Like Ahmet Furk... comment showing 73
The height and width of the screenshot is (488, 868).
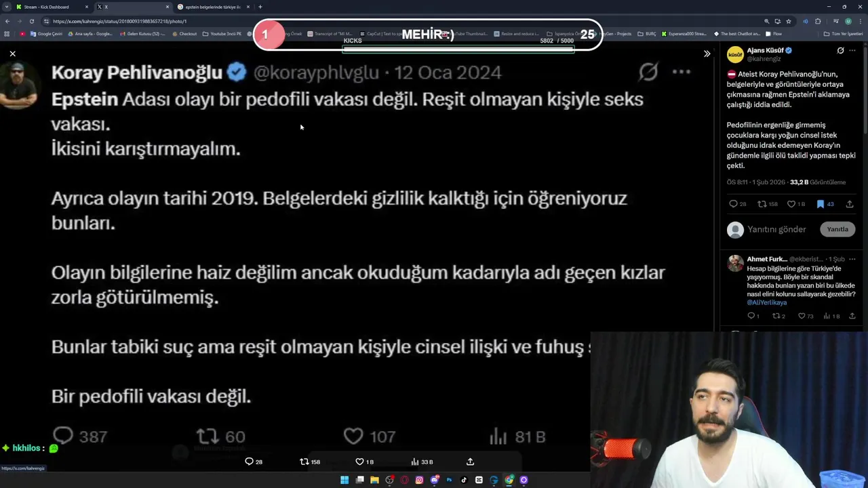pyautogui.click(x=806, y=316)
